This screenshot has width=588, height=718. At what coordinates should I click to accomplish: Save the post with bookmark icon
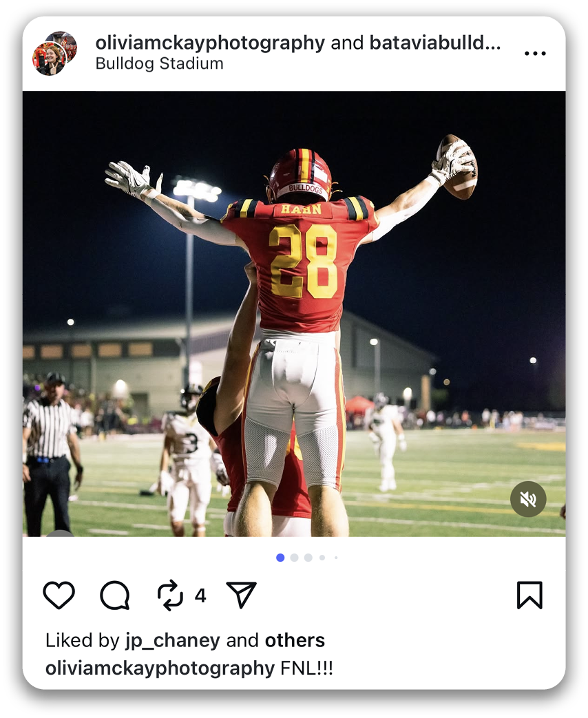529,595
